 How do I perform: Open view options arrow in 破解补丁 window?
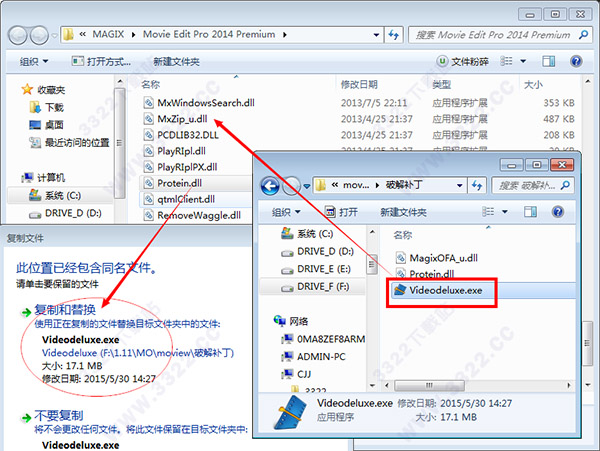coord(505,212)
